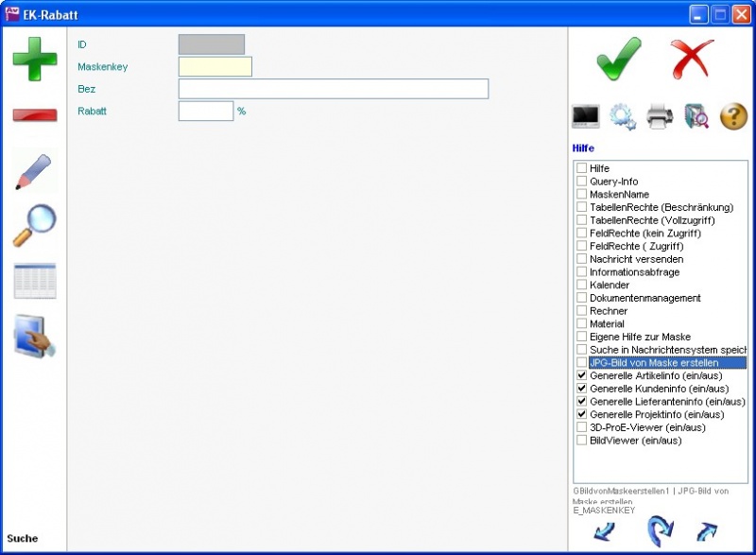The width and height of the screenshot is (756, 555).
Task: Click the green plus add record icon
Action: click(35, 59)
